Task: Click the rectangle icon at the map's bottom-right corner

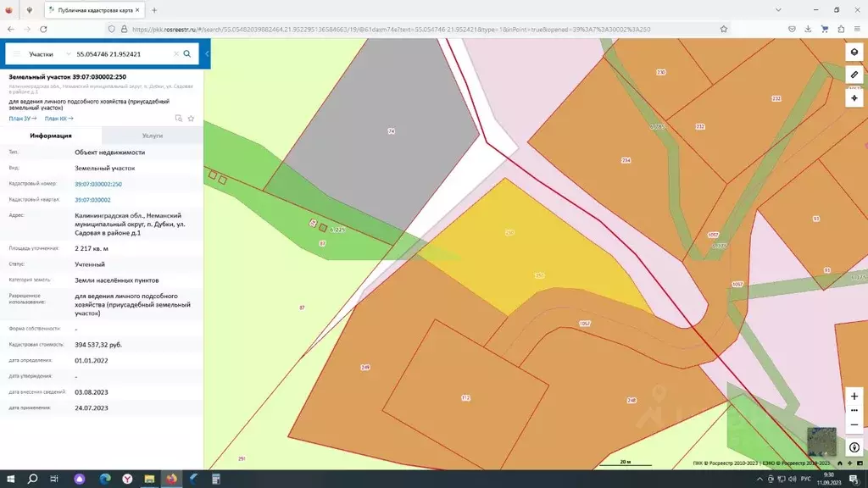Action: pyautogui.click(x=860, y=463)
